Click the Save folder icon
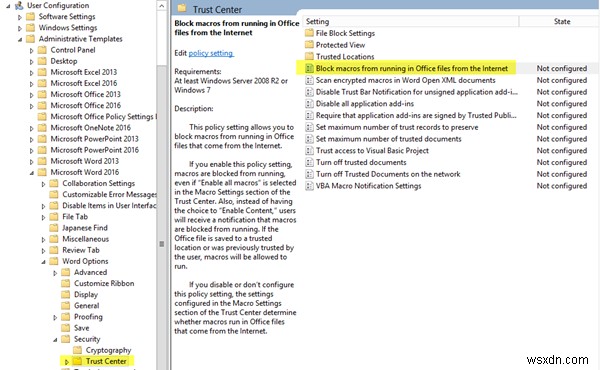600x370 pixels. pyautogui.click(x=66, y=328)
